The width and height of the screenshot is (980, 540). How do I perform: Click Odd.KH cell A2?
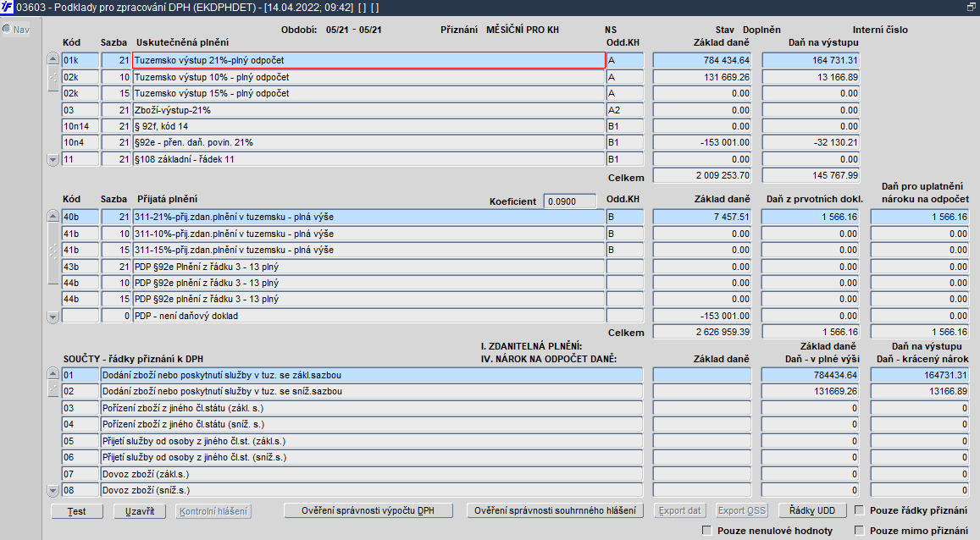625,111
